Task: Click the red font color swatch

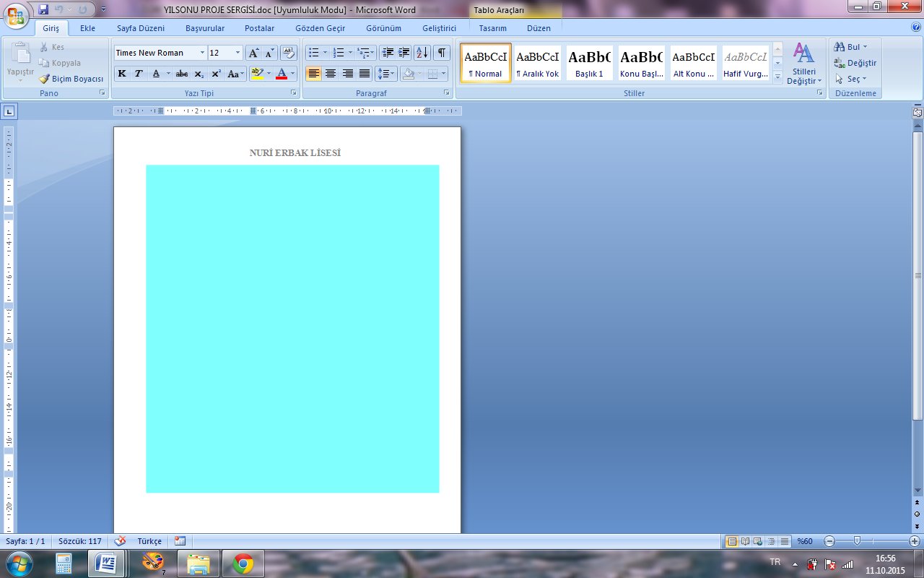Action: tap(282, 74)
